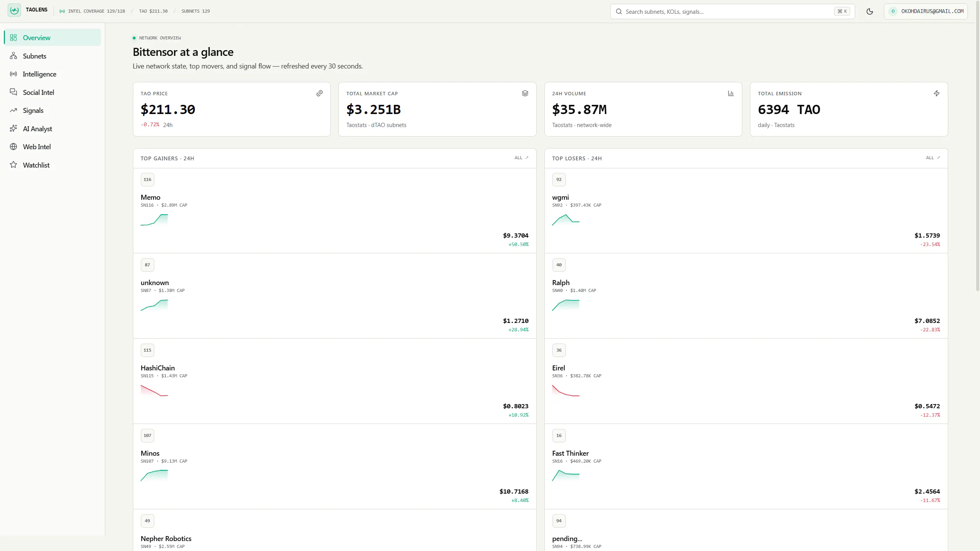
Task: Click the intel coverage signal icon in header
Action: 62,11
